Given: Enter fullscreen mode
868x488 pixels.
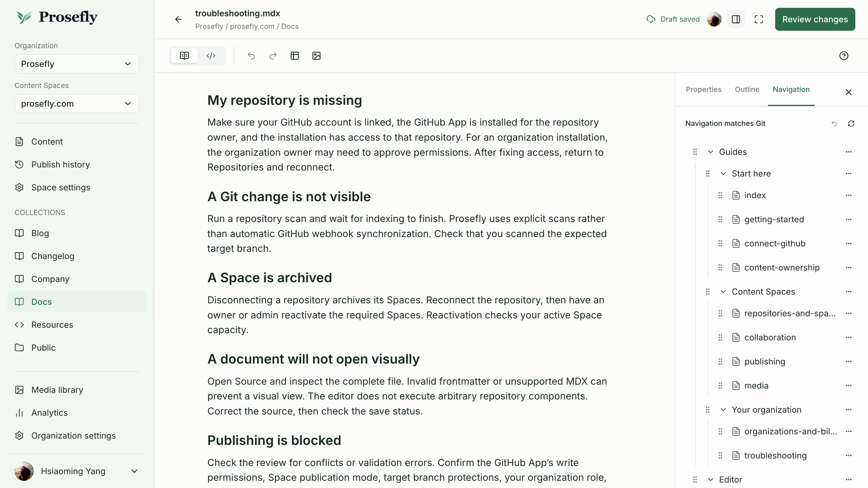Looking at the screenshot, I should click(x=759, y=19).
